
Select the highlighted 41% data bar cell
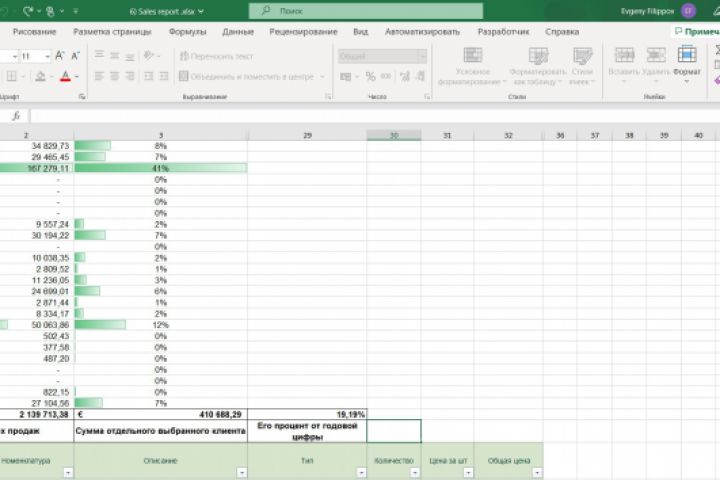(x=160, y=168)
